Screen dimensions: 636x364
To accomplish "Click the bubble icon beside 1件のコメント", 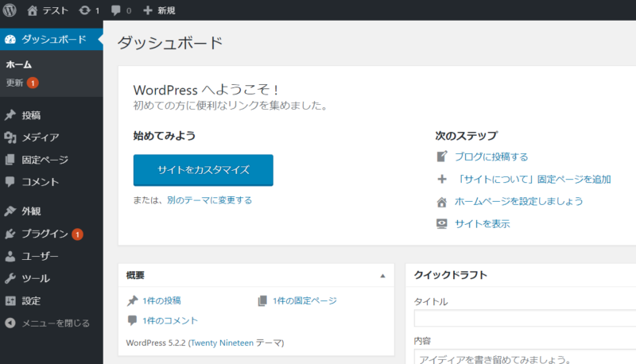I will pos(132,320).
